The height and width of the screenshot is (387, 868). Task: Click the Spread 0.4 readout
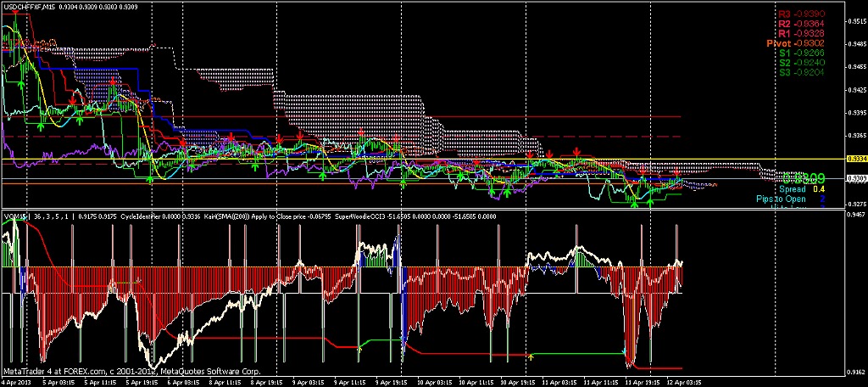(803, 189)
